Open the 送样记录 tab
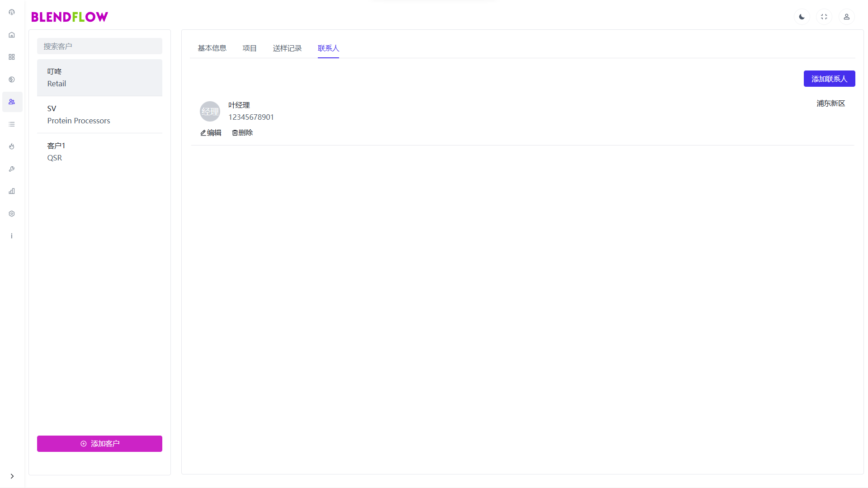The width and height of the screenshot is (868, 488). (x=287, y=48)
